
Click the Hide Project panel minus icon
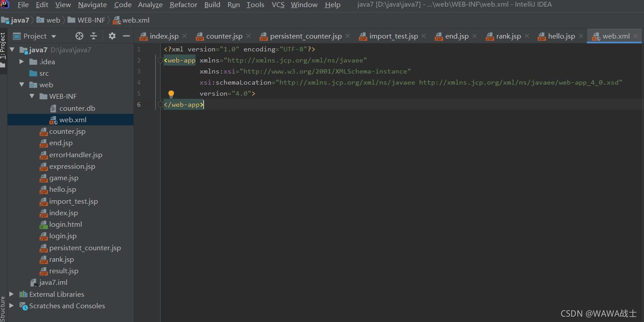[x=126, y=36]
